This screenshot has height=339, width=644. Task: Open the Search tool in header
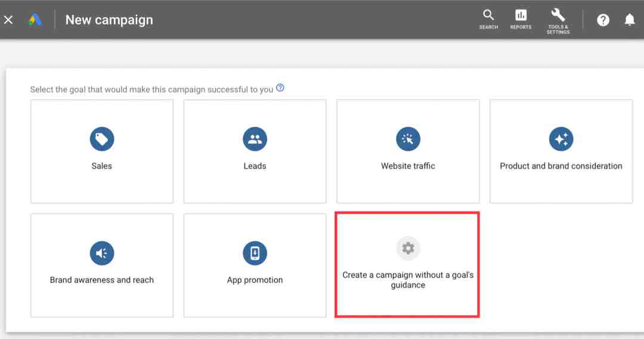pyautogui.click(x=488, y=19)
